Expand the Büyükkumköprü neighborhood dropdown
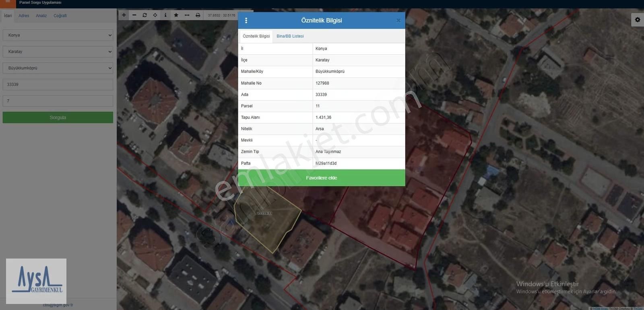 tap(58, 68)
